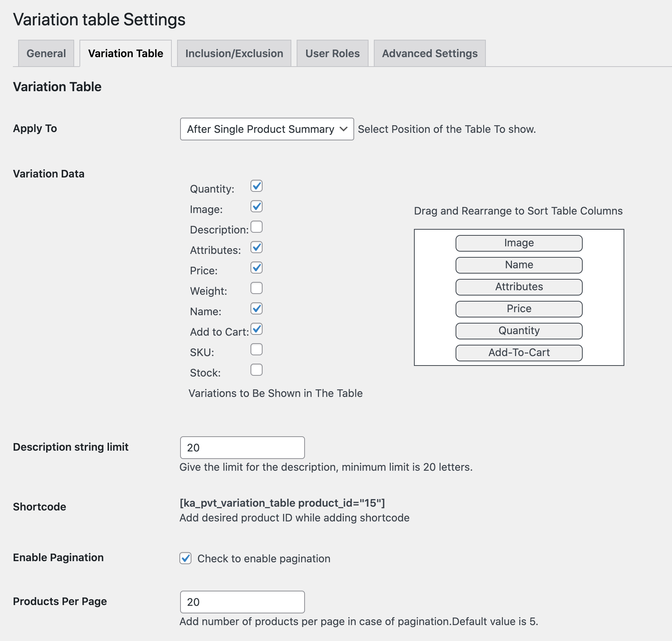The height and width of the screenshot is (641, 672).
Task: Select the Image sort item
Action: [519, 243]
